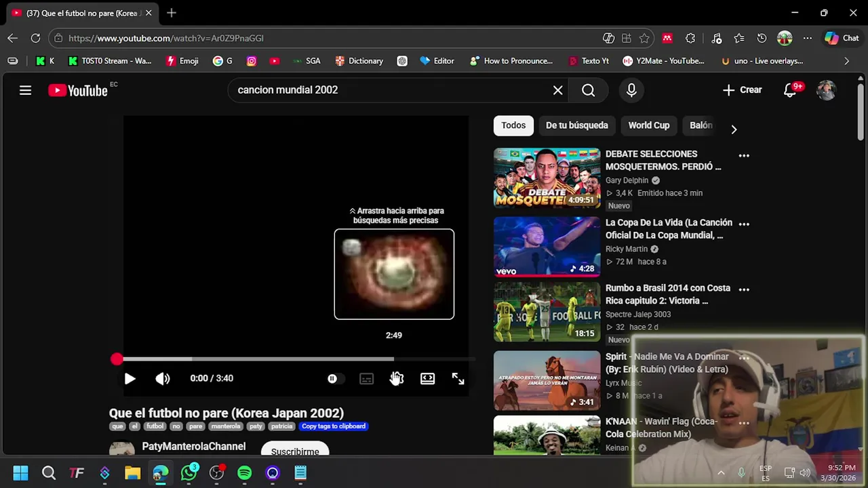Mute the video volume
868x488 pixels.
tap(163, 379)
